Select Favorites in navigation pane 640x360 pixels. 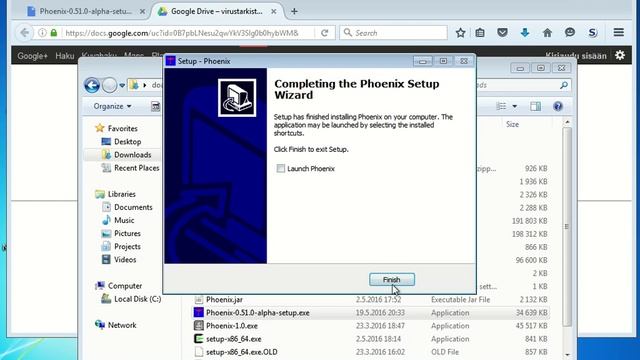pos(122,129)
